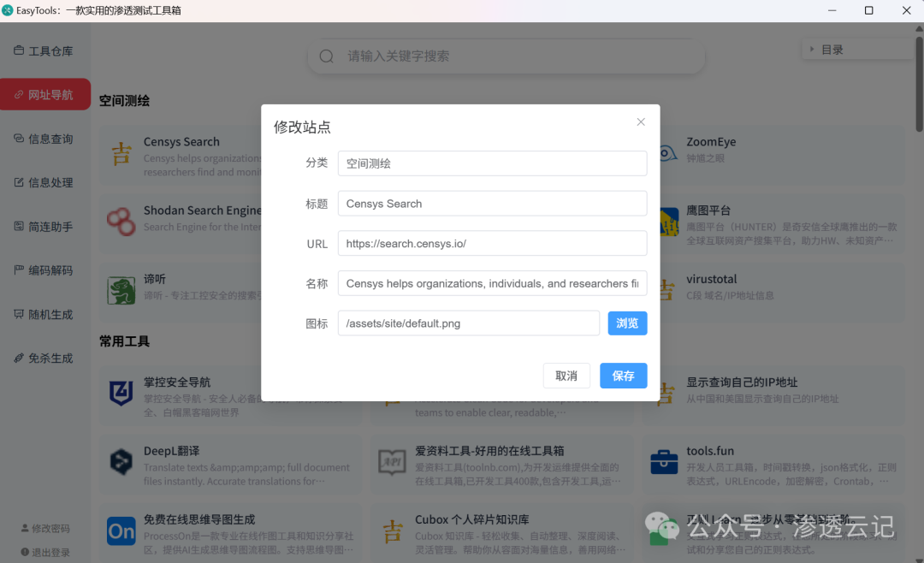Open 爱资料工具-好用的在线工具箱 card
The height and width of the screenshot is (563, 924).
(x=502, y=465)
